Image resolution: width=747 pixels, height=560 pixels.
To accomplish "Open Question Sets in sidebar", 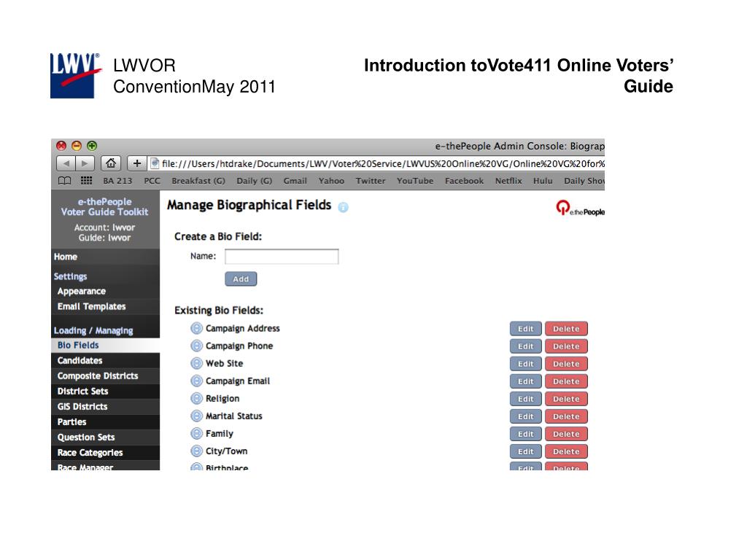I will tap(105, 437).
